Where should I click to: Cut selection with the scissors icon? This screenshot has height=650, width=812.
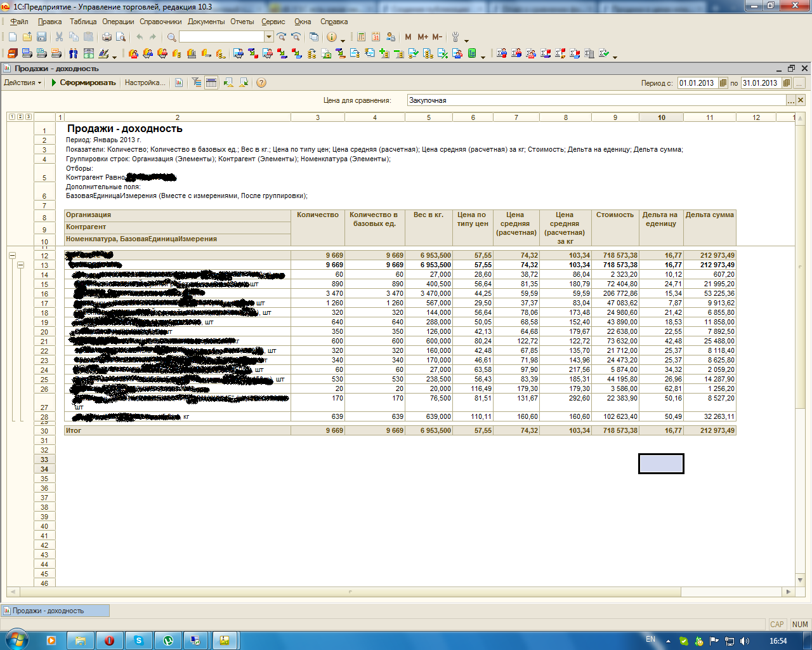coord(60,37)
